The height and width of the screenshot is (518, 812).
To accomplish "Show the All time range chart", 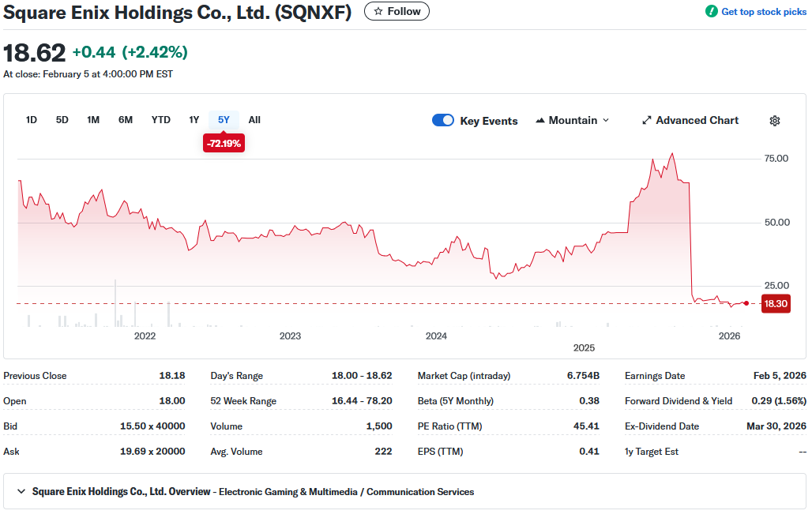I will point(254,120).
